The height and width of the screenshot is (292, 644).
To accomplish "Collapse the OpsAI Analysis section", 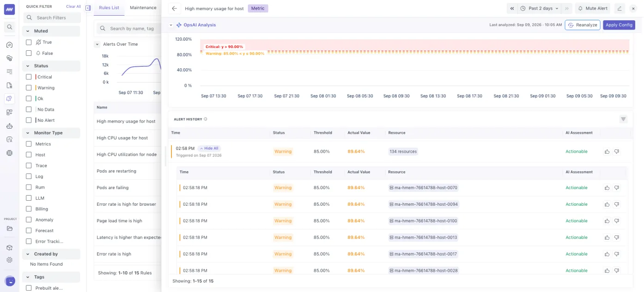I will (x=171, y=25).
